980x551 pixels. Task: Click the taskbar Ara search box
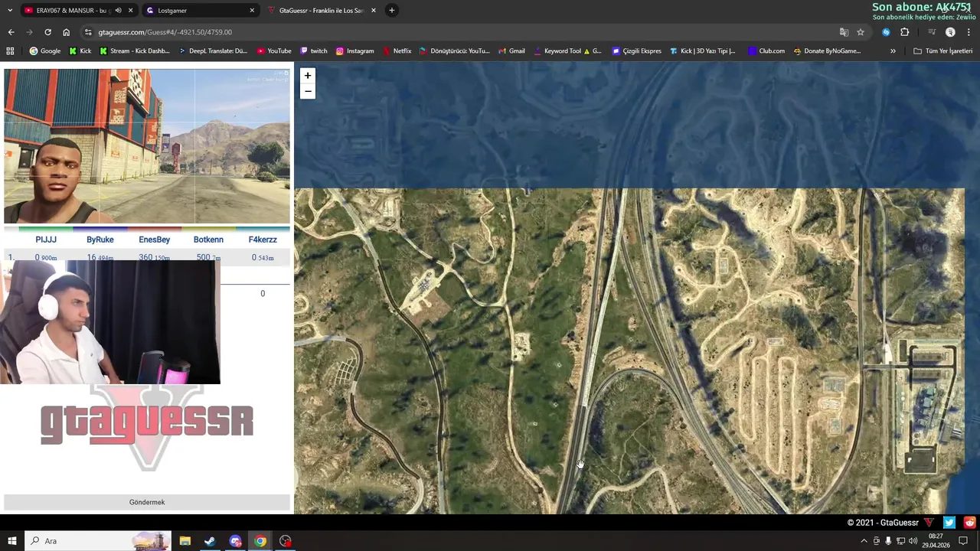pyautogui.click(x=98, y=541)
